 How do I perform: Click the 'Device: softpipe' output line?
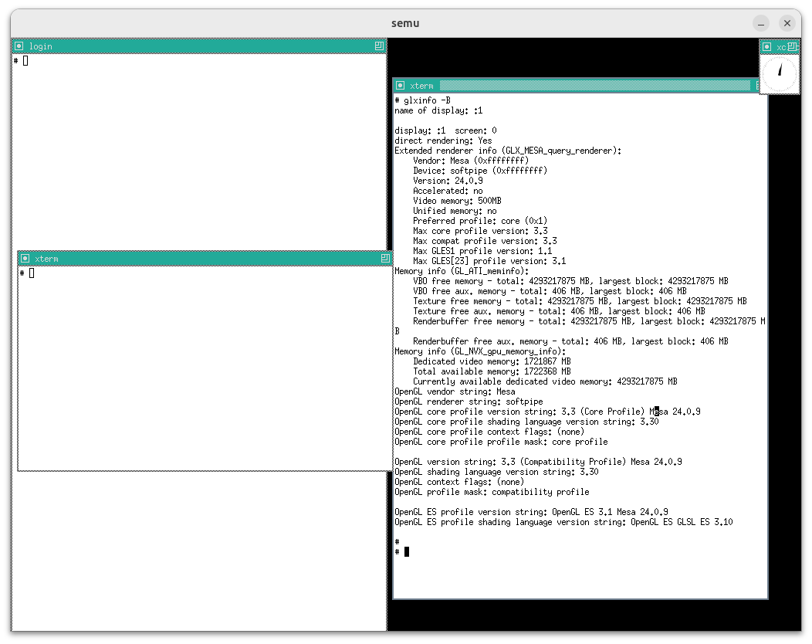(x=479, y=171)
